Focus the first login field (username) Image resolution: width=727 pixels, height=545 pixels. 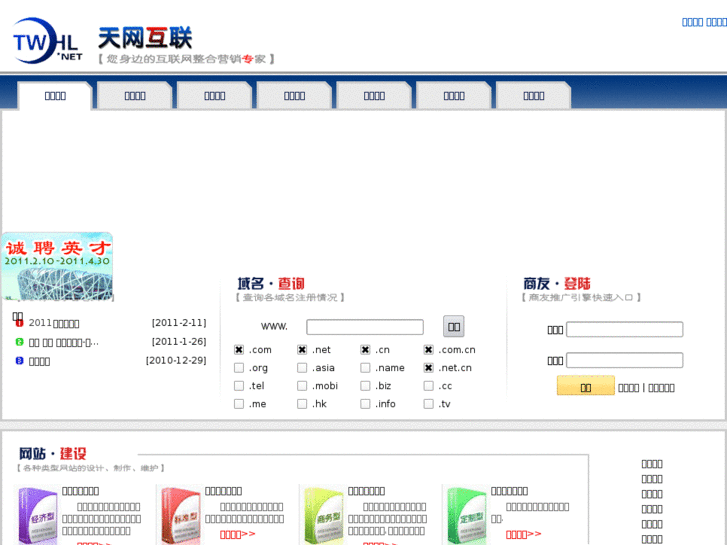[x=625, y=329]
